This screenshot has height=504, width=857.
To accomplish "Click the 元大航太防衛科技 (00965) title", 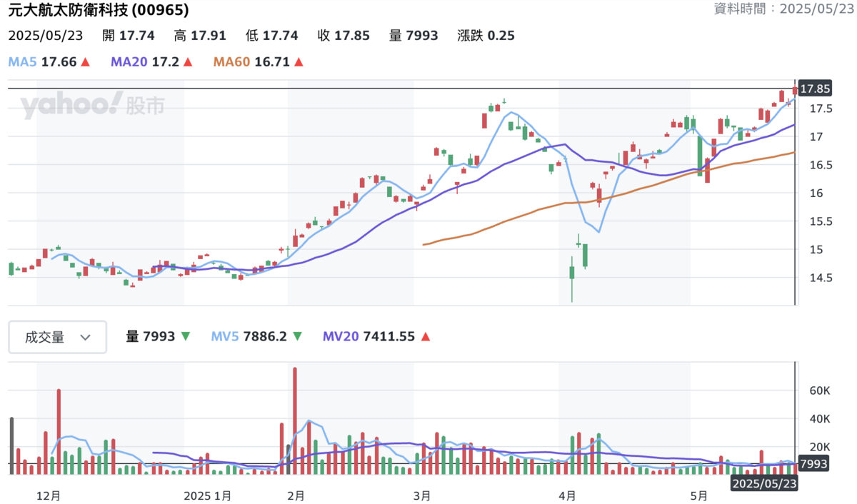I will pos(99,10).
